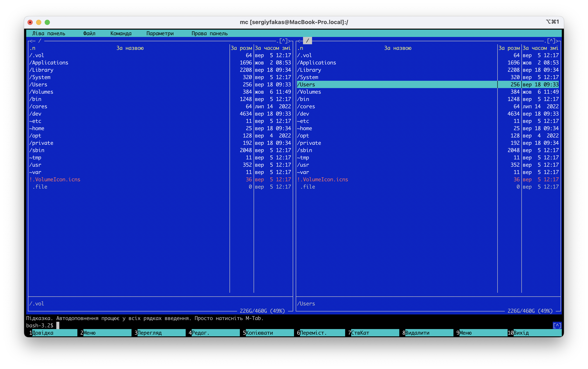Click right panel history dropdown [^] indicator
The width and height of the screenshot is (588, 369).
pos(551,41)
